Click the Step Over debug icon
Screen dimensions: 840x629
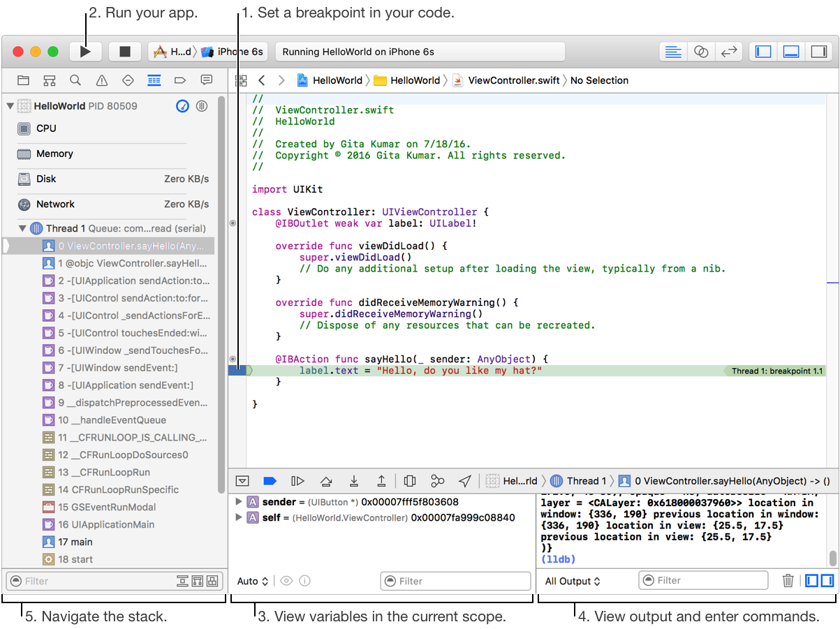pos(325,480)
